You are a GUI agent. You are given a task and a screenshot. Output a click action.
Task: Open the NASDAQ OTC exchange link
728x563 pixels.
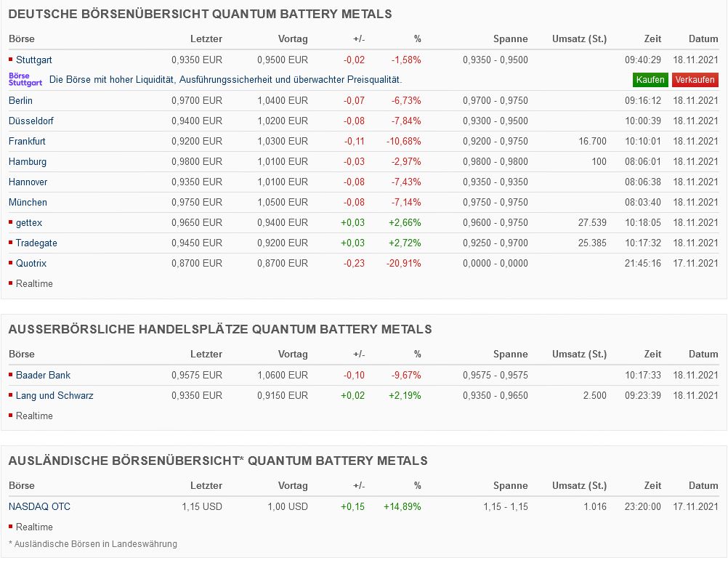click(x=39, y=506)
